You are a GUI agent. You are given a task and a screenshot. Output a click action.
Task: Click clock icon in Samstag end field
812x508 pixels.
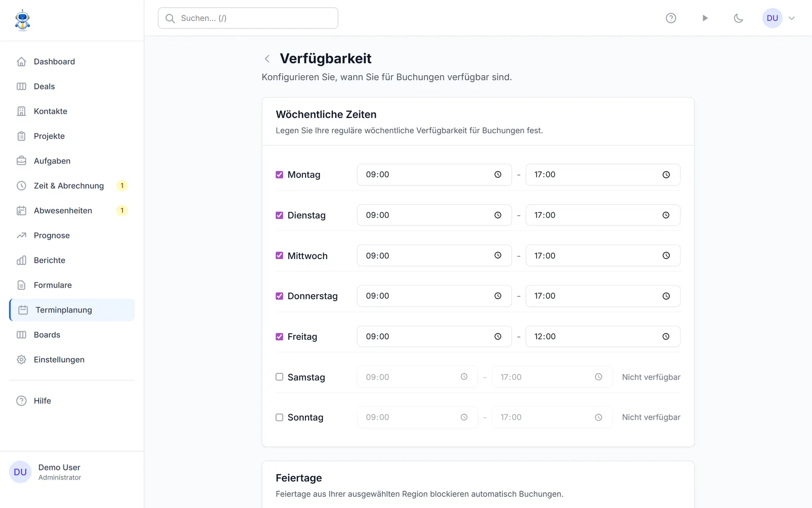coord(598,377)
